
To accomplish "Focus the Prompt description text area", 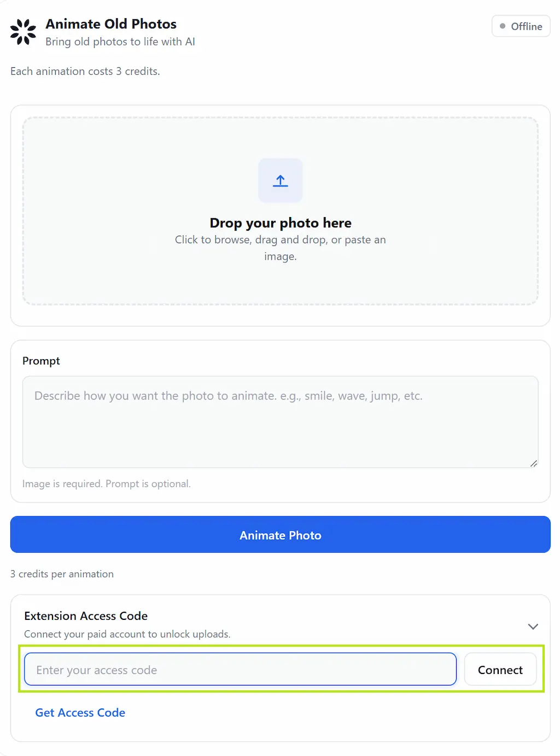I will click(x=280, y=421).
